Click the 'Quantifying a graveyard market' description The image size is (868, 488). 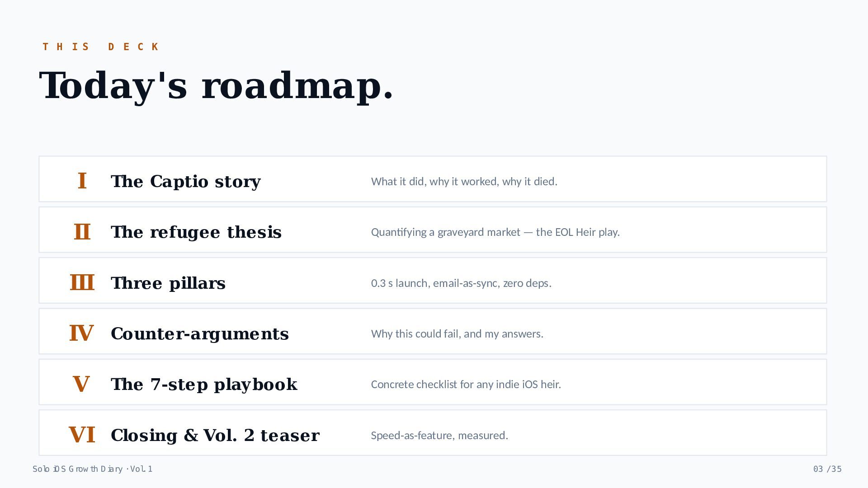click(495, 232)
